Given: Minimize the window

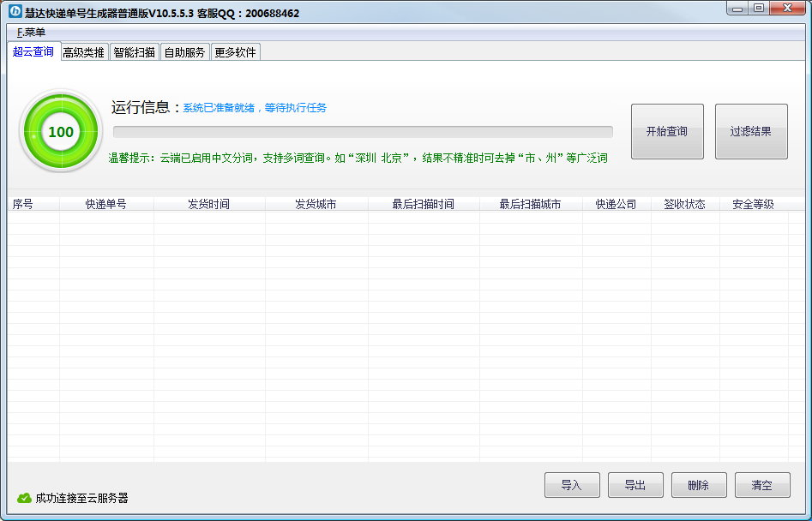Looking at the screenshot, I should (737, 9).
